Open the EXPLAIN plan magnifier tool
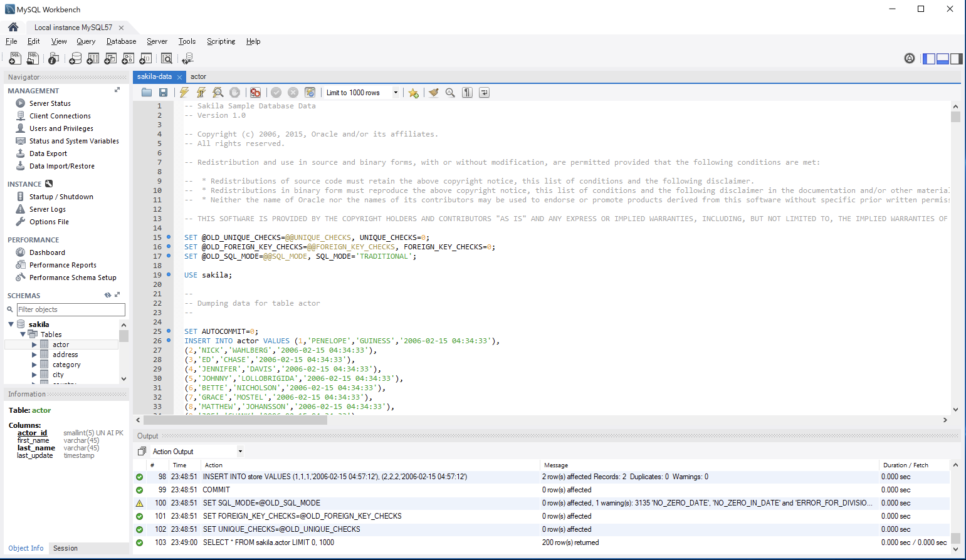The width and height of the screenshot is (966, 560). coord(217,92)
